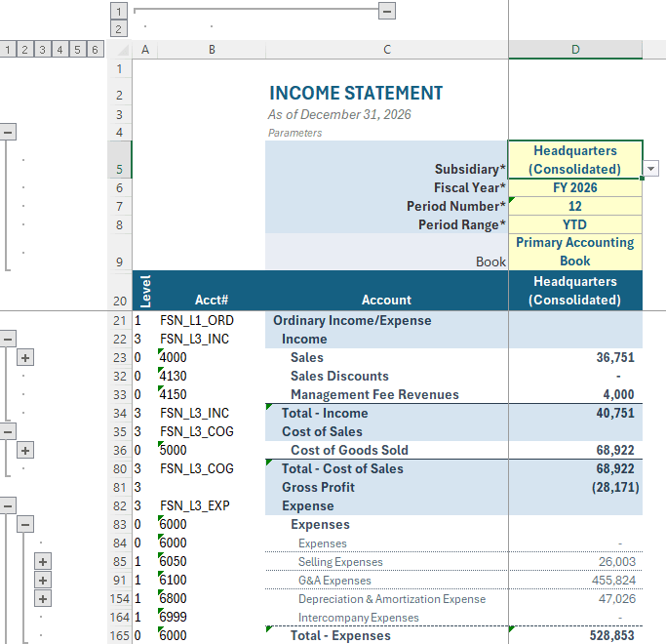This screenshot has width=666, height=644.
Task: Click the Book label cell
Action: (387, 252)
